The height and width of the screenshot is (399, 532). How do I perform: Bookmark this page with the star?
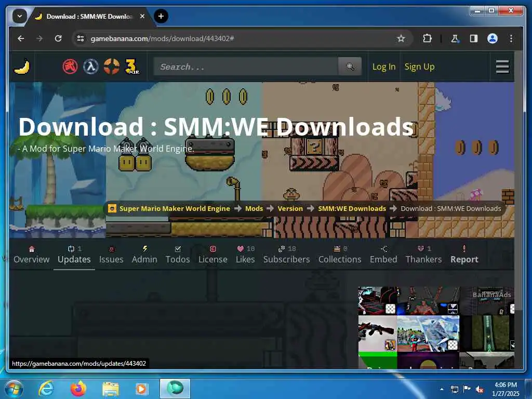pyautogui.click(x=401, y=38)
